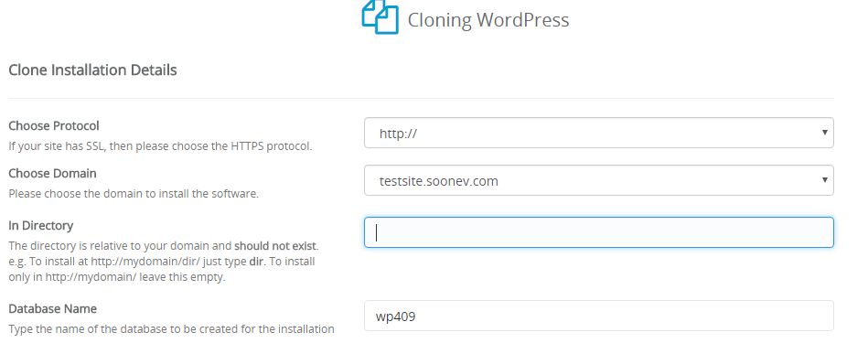Click the bold 'dir' word in directory help
The width and height of the screenshot is (868, 354).
(256, 261)
